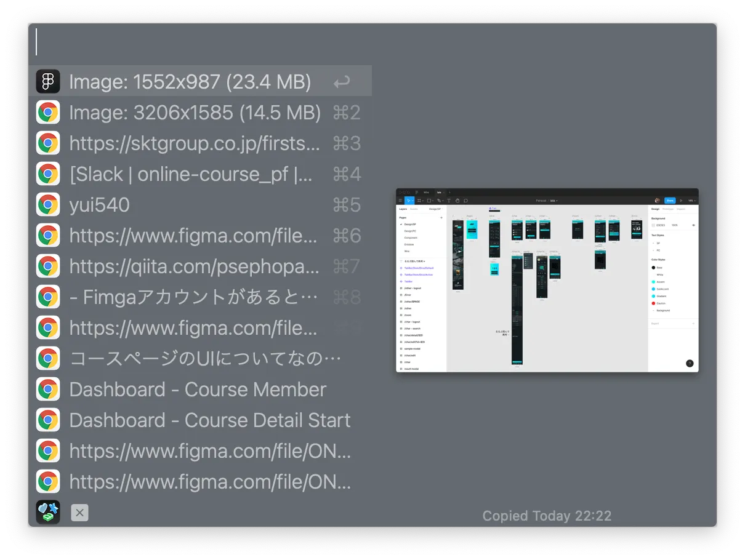Screen dimensions: 745x560
Task: Pick the Slack online-course_pf clipboard entry
Action: click(191, 174)
